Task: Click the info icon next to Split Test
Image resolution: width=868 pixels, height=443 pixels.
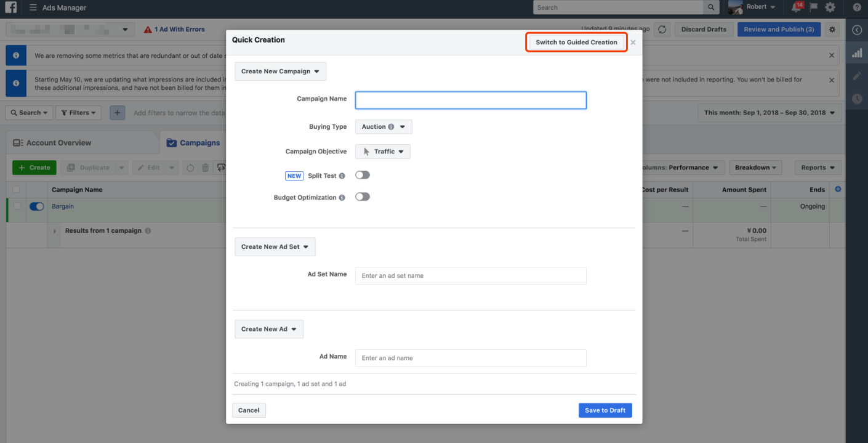Action: tap(342, 176)
